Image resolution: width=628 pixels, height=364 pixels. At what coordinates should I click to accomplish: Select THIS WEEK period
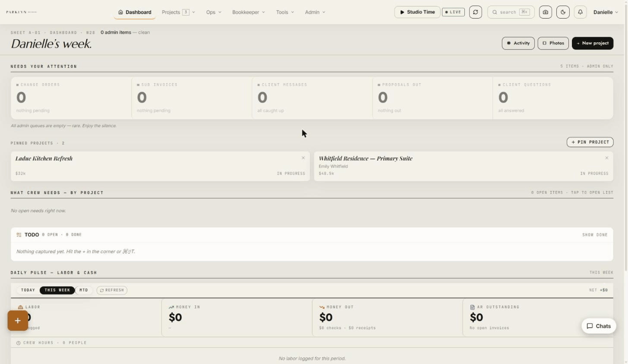(x=57, y=290)
